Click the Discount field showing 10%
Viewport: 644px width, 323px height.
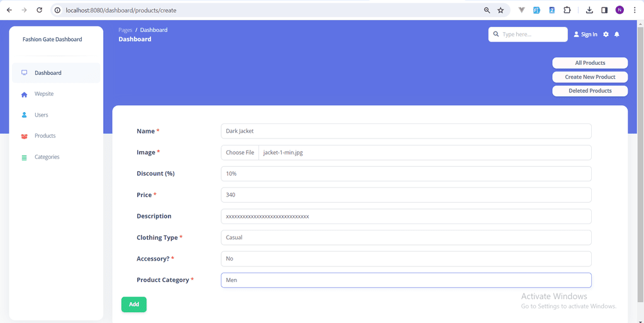(406, 174)
